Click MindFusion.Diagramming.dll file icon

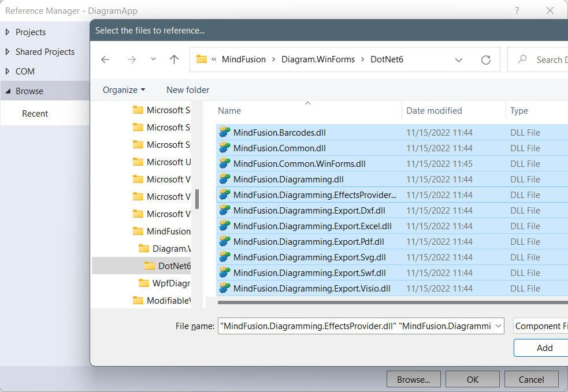(x=225, y=179)
